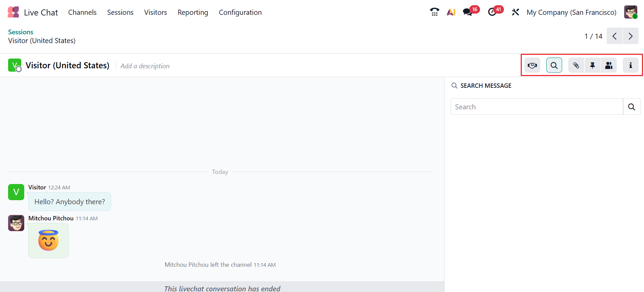644x292 pixels.
Task: Toggle the search messages panel button
Action: [554, 65]
